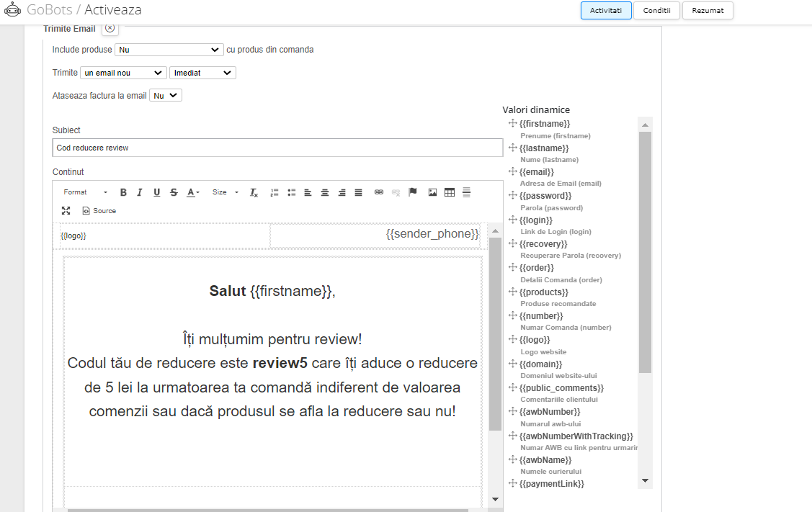Viewport: 812px width, 512px height.
Task: Grab the move handle for {{products}}
Action: [x=513, y=292]
